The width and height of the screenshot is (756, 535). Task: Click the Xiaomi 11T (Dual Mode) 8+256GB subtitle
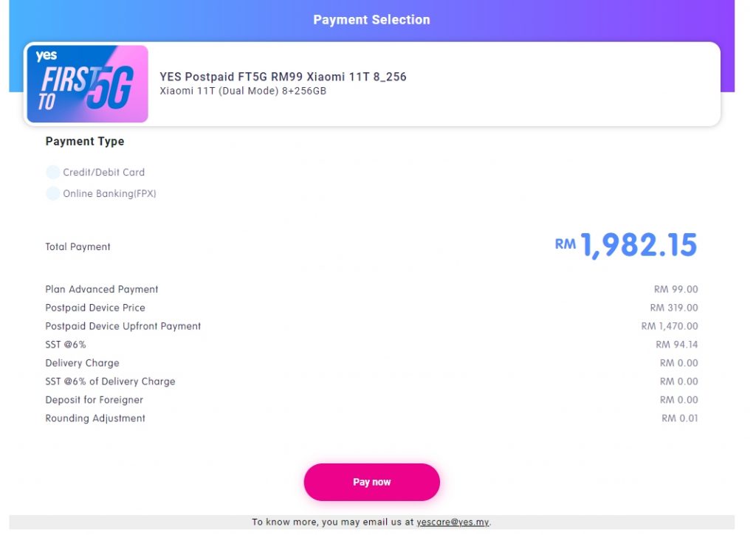tap(243, 91)
